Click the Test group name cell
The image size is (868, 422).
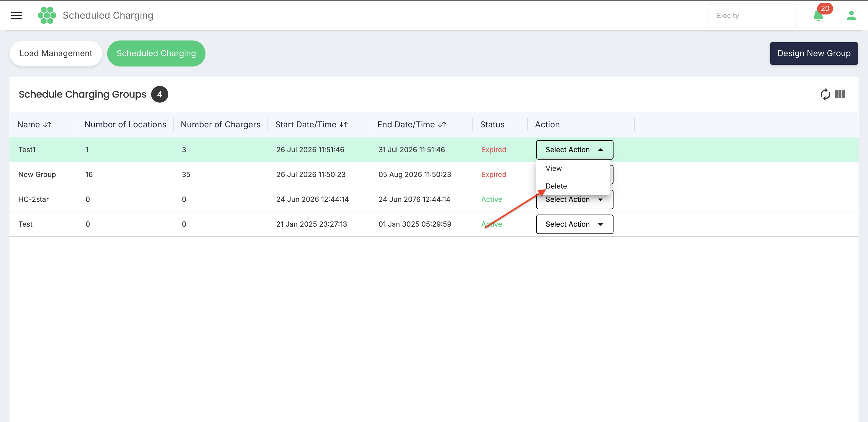click(25, 224)
